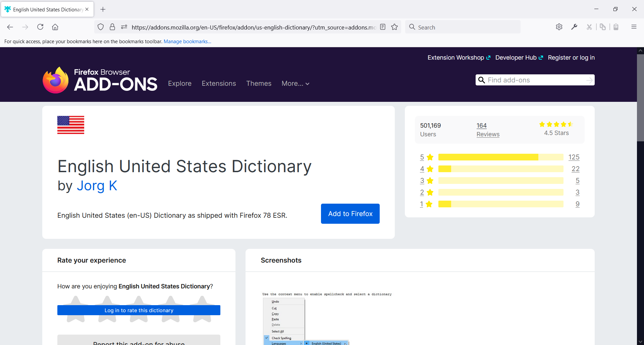Go to the Home page icon
This screenshot has height=345, width=644.
click(55, 27)
